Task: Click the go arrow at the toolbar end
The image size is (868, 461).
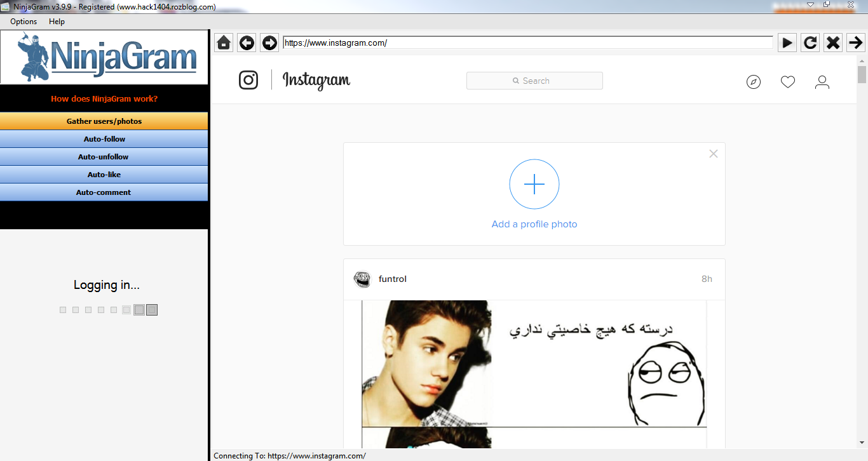Action: (856, 43)
